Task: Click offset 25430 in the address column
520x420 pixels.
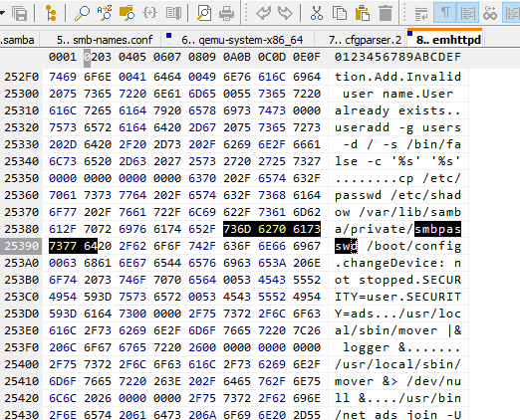Action: click(x=22, y=415)
